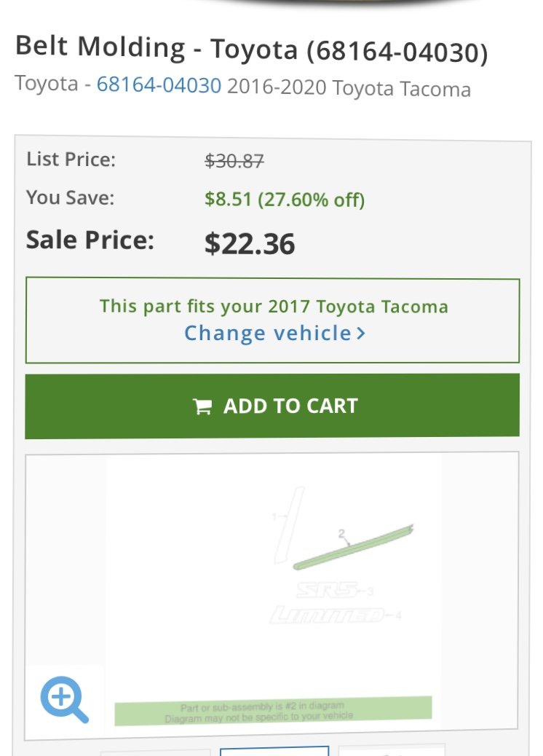Screen dimensions: 543x756
Task: Click the number 2 callout in diagram
Action: pos(341,534)
